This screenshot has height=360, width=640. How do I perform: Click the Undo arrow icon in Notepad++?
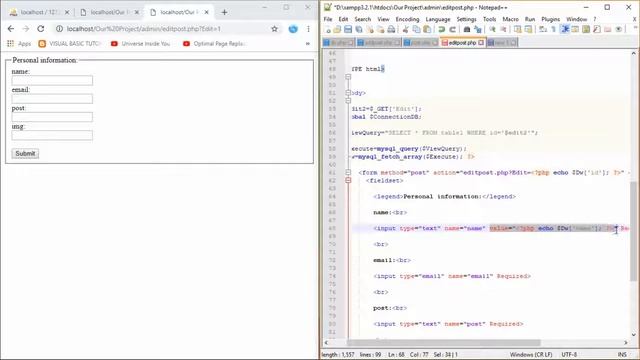coord(442,29)
